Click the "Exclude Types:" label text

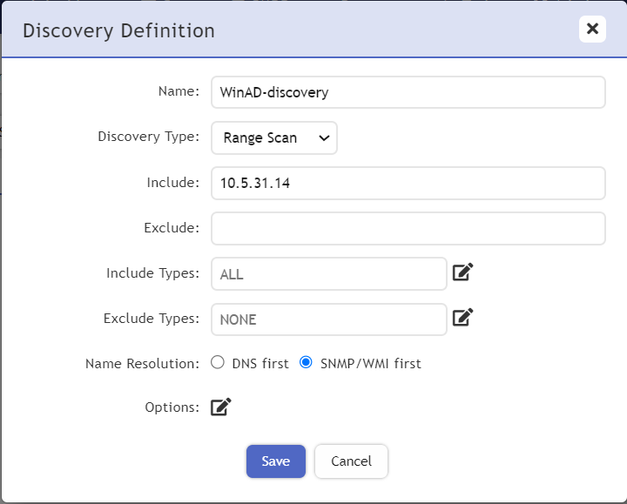point(151,318)
